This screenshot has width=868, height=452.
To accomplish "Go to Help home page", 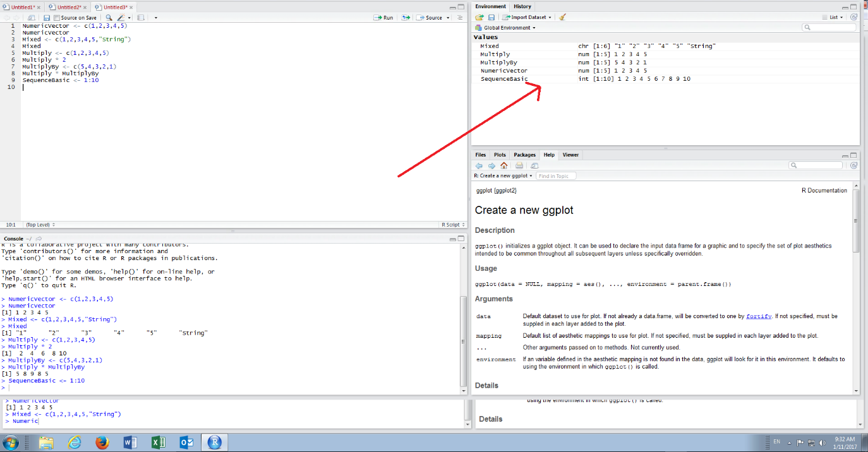I will coord(503,166).
